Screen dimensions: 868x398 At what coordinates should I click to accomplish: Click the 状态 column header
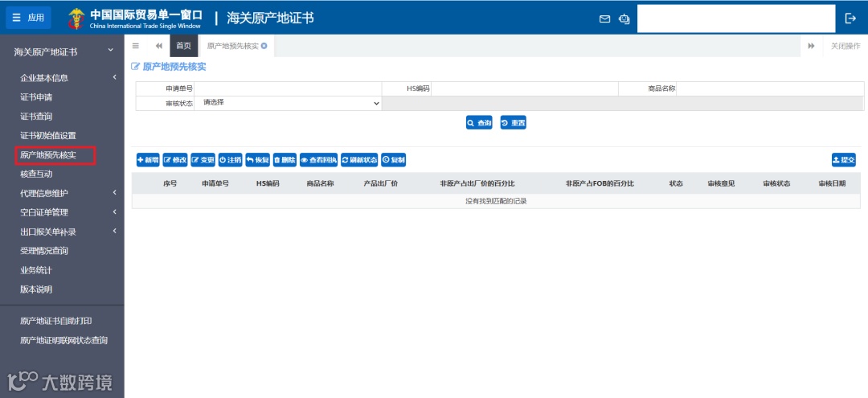tap(676, 183)
